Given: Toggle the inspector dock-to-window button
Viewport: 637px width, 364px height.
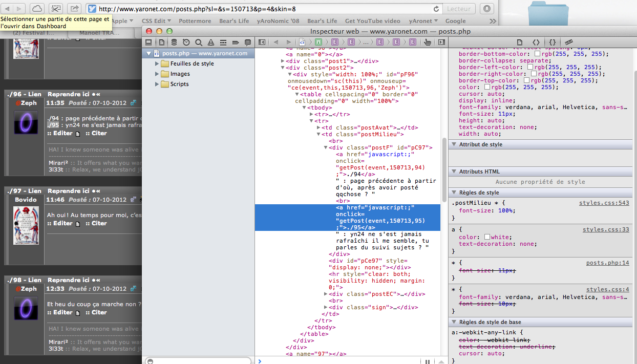Looking at the screenshot, I should click(x=148, y=42).
